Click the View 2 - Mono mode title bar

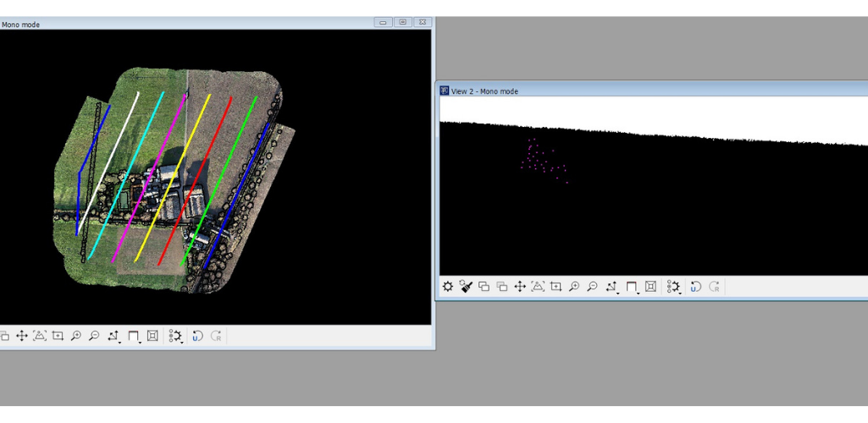(653, 91)
